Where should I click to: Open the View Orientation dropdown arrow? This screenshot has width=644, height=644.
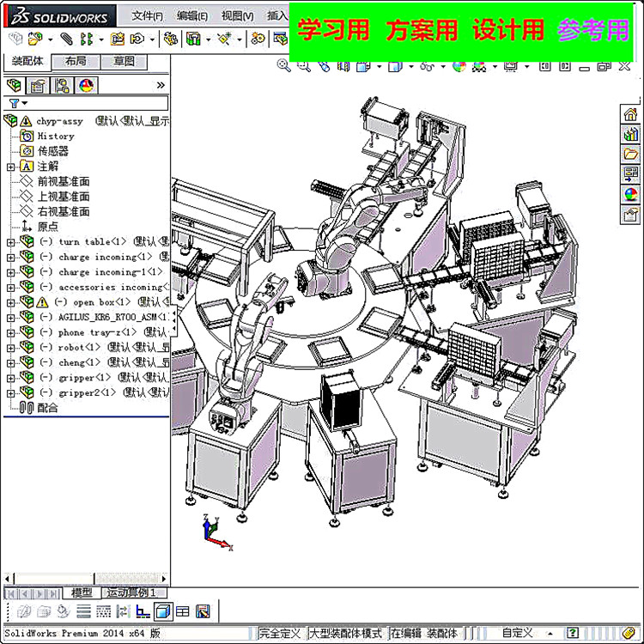[x=379, y=66]
